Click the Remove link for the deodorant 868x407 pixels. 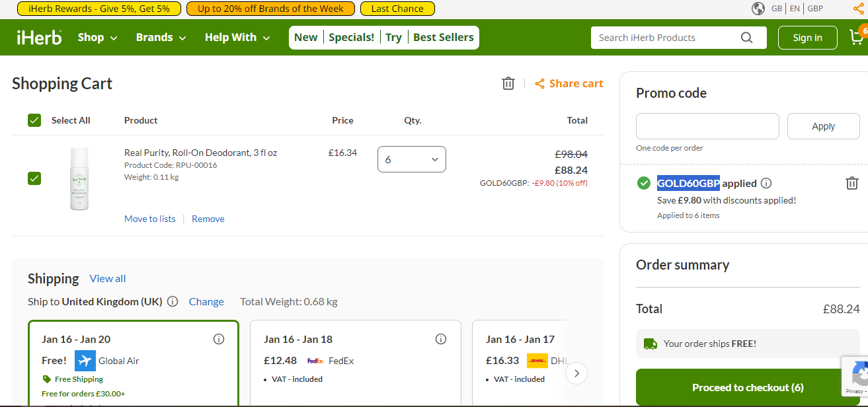pos(208,219)
